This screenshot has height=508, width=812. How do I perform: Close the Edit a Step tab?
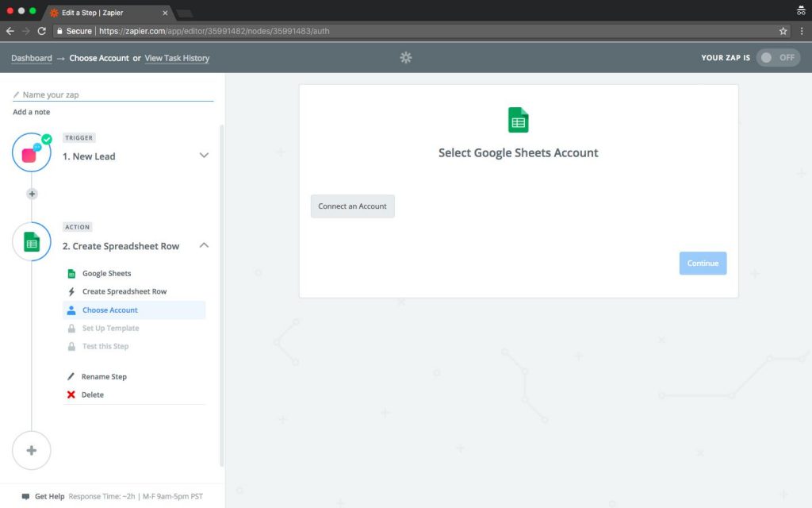point(165,13)
